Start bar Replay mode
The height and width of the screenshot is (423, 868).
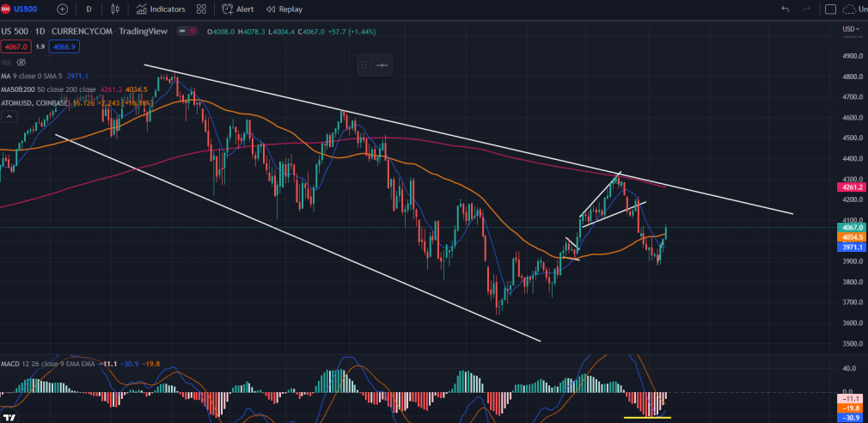(284, 9)
